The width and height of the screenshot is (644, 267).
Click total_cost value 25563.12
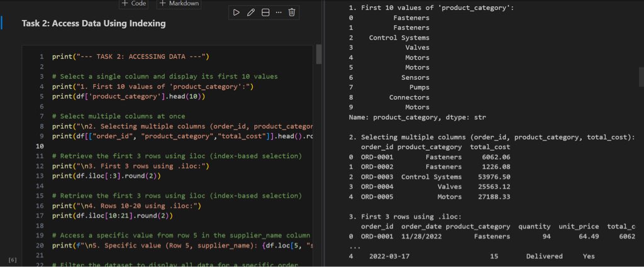[494, 187]
